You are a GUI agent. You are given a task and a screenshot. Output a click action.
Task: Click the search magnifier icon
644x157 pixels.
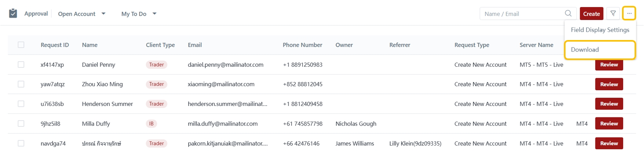(x=568, y=13)
